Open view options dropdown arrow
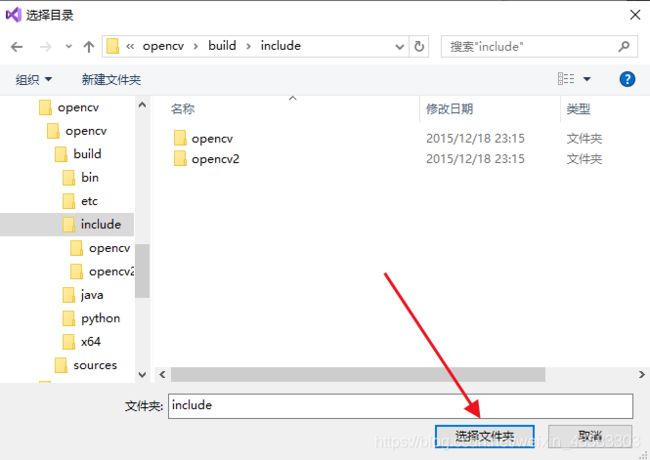The width and height of the screenshot is (650, 460). click(x=587, y=79)
